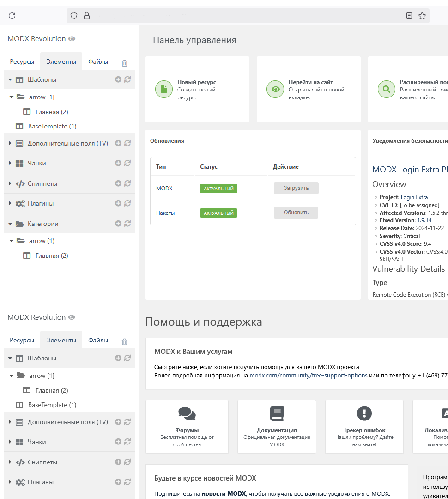
Task: Expand the upper Сниппеты section arrow
Action: point(10,183)
